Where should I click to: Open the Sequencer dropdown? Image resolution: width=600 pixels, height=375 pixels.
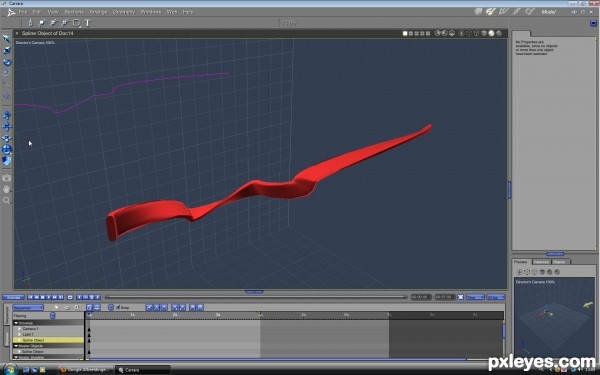click(x=28, y=308)
